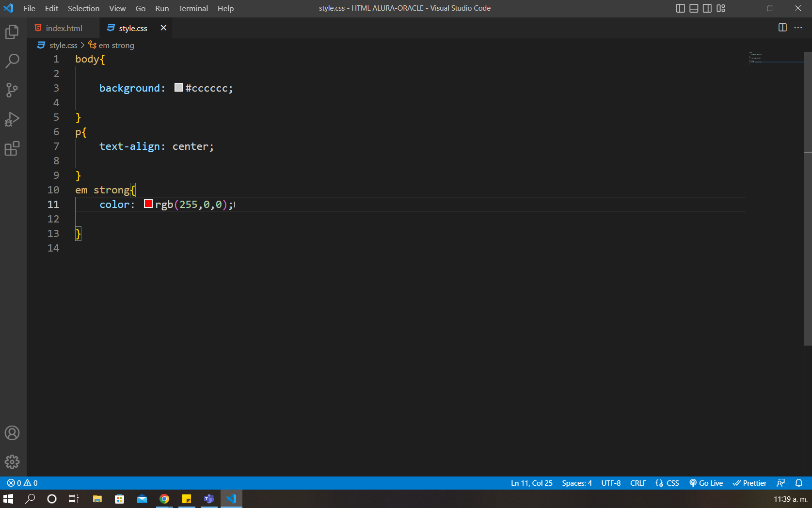The image size is (812, 508).
Task: Close the style.css tab
Action: [x=163, y=28]
